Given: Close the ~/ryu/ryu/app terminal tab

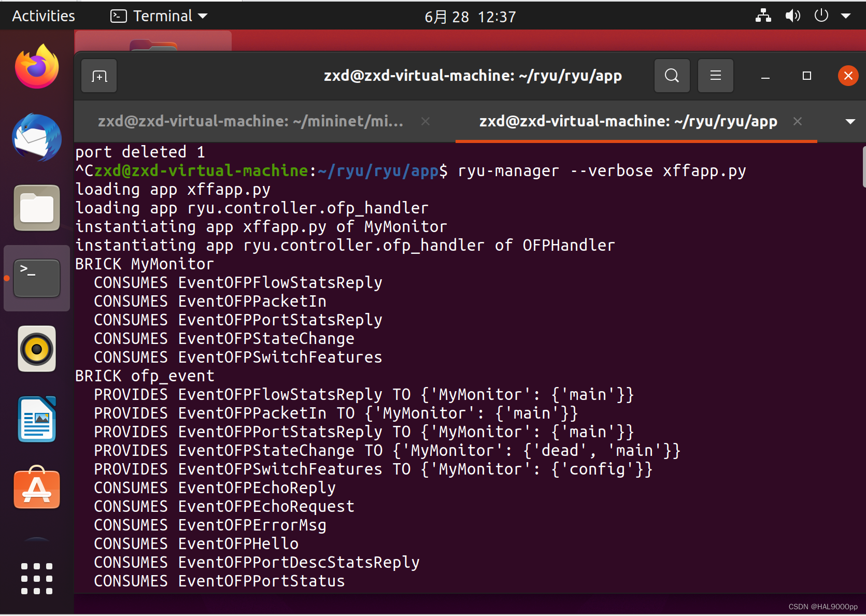Looking at the screenshot, I should point(798,121).
